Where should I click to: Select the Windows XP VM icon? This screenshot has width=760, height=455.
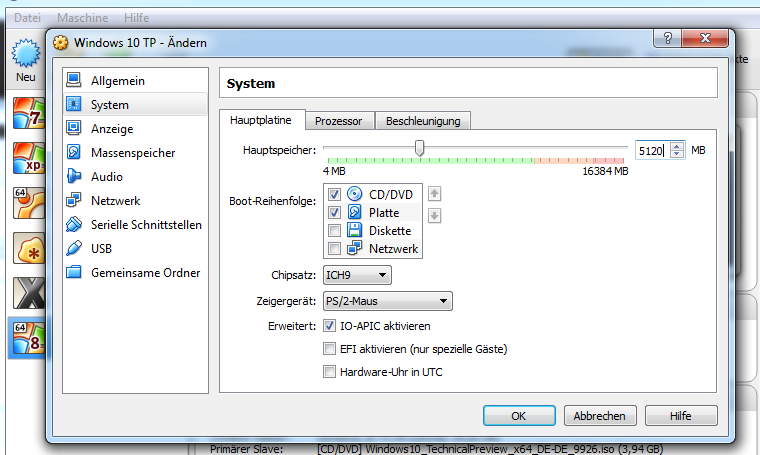tap(29, 158)
